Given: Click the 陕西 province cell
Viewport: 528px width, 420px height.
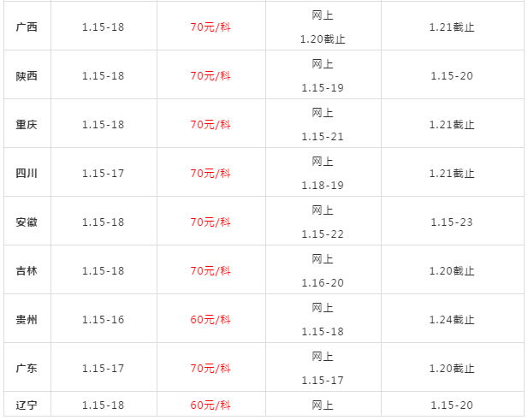Looking at the screenshot, I should [x=27, y=75].
